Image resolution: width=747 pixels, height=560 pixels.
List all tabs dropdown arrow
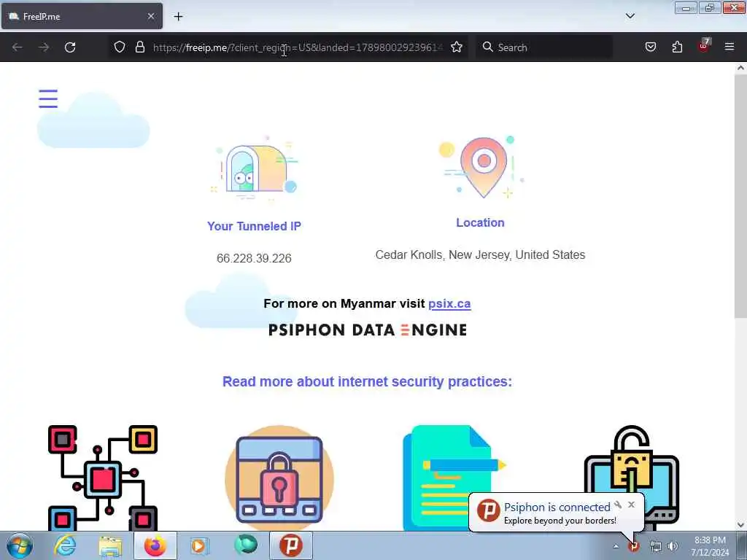click(x=630, y=16)
